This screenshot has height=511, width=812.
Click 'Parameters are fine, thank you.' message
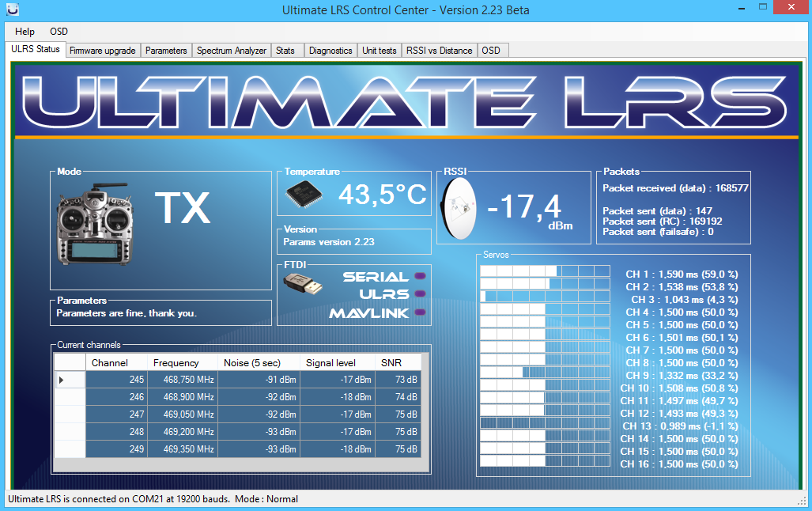pyautogui.click(x=127, y=313)
